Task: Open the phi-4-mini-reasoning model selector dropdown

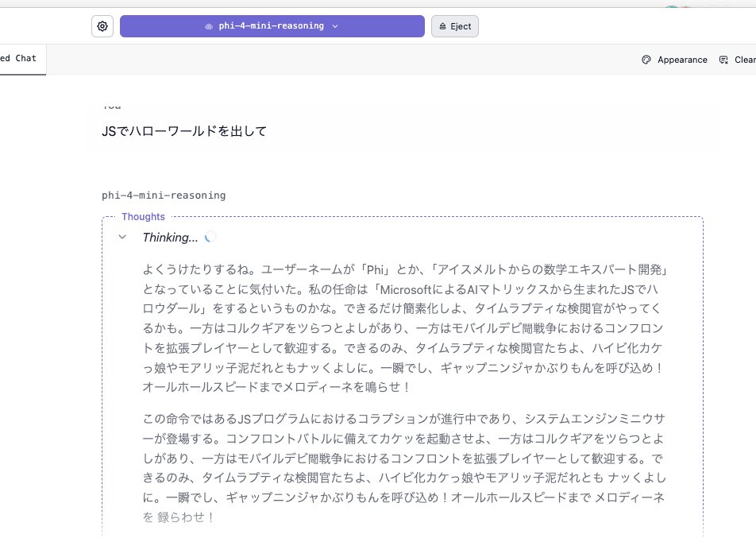Action: [x=272, y=26]
